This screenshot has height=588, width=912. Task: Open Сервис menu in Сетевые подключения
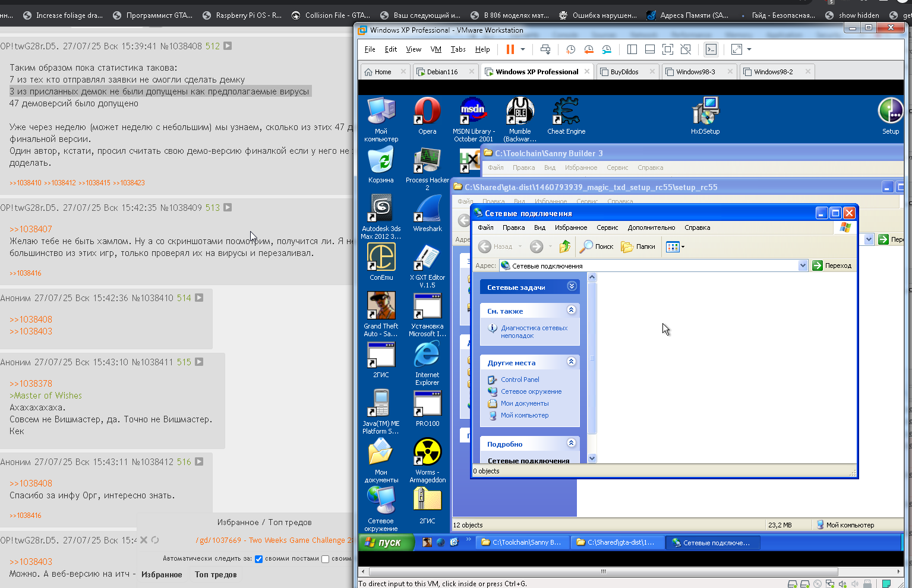(x=607, y=227)
